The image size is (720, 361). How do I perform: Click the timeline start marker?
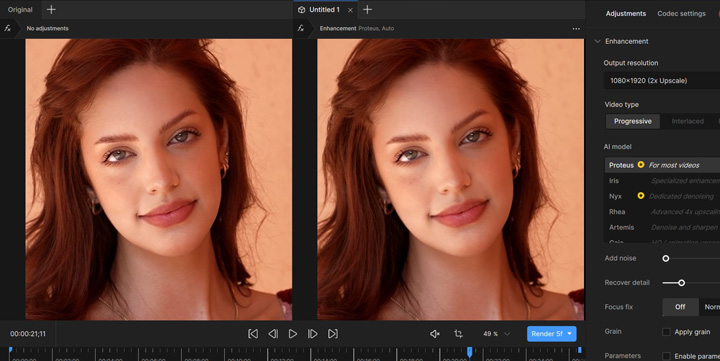[10, 350]
